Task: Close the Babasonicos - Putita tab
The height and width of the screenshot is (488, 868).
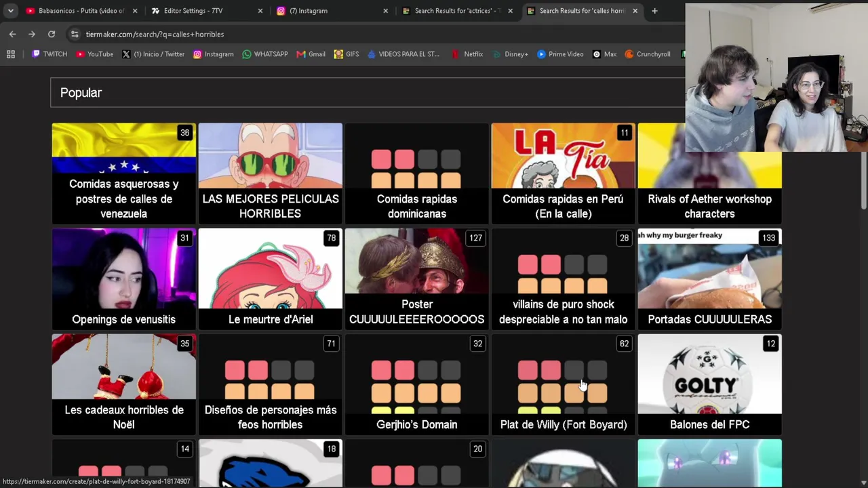Action: point(135,11)
